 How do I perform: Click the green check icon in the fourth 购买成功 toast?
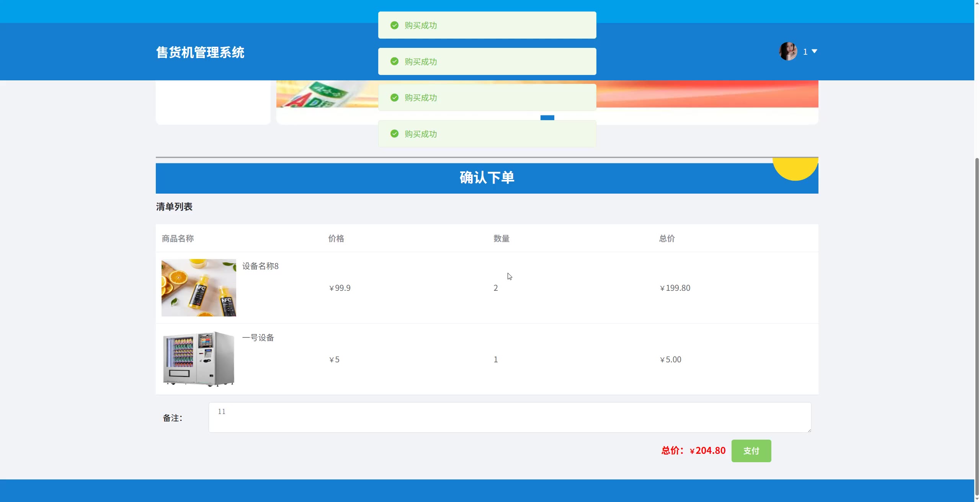pos(394,134)
